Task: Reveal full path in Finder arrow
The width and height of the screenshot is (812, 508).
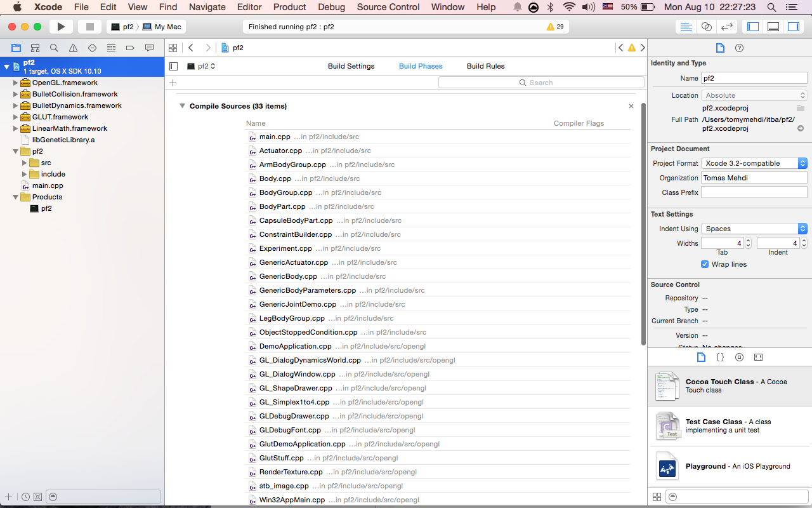Action: coord(801,128)
